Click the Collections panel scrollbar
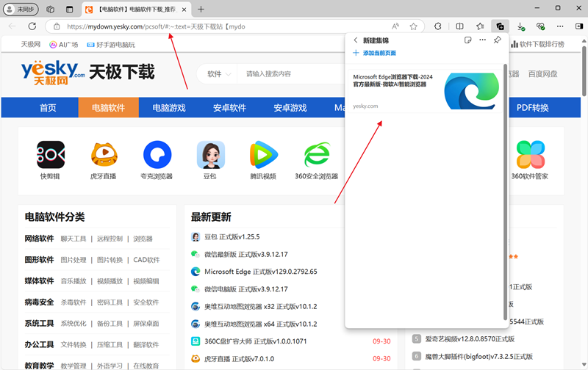 pyautogui.click(x=505, y=192)
